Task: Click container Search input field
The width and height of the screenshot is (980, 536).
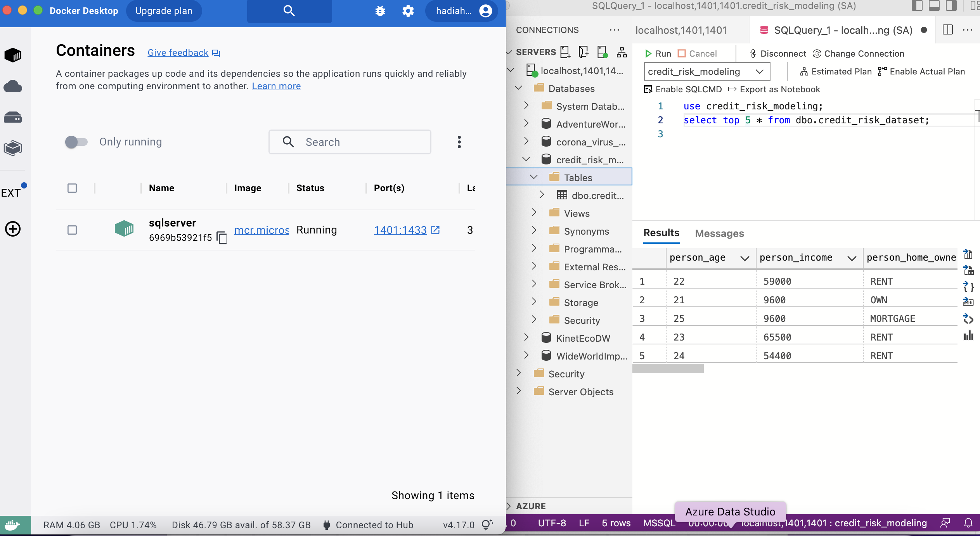Action: pos(350,142)
